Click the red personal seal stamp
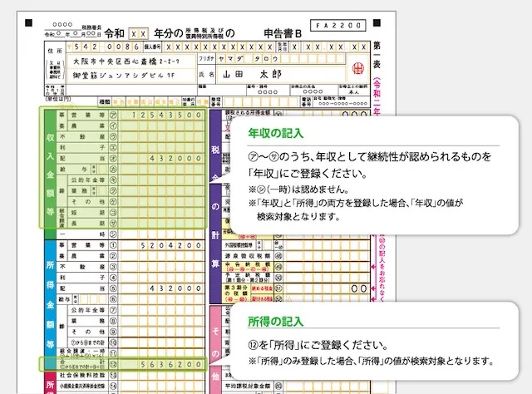The width and height of the screenshot is (532, 394). coord(357,68)
